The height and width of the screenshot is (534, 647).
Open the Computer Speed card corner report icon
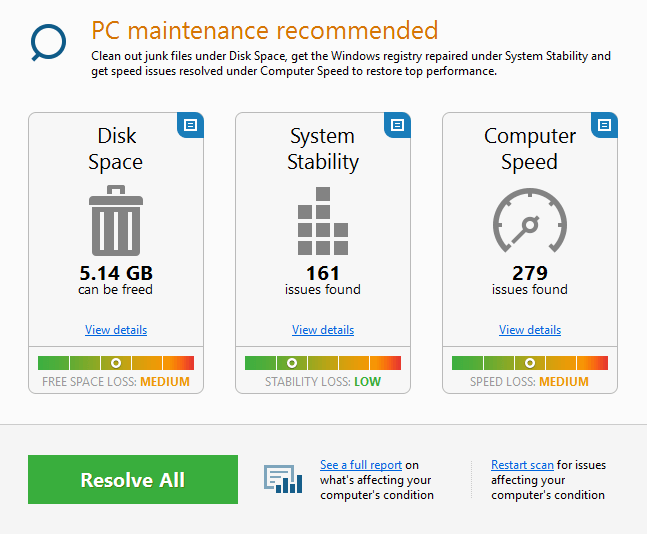[604, 125]
